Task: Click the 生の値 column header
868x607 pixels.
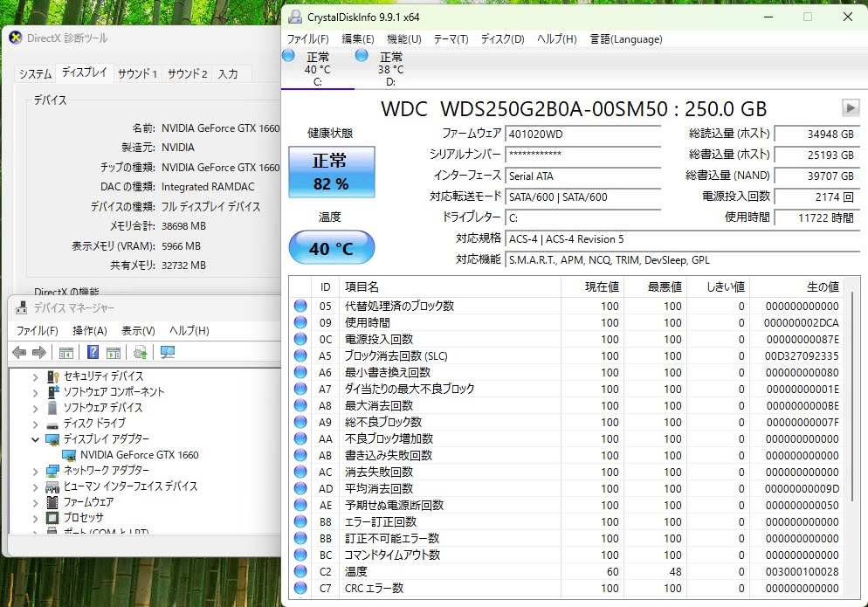Action: (x=796, y=286)
